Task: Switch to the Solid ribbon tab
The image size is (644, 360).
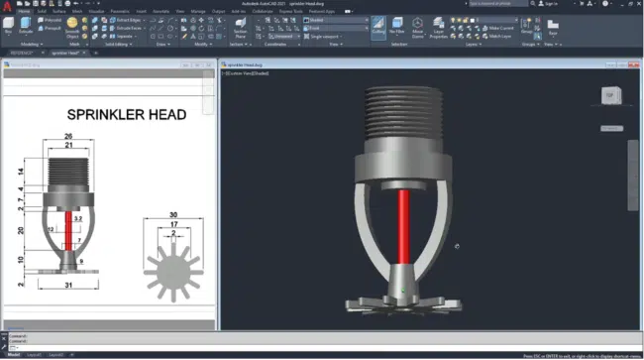Action: tap(42, 12)
